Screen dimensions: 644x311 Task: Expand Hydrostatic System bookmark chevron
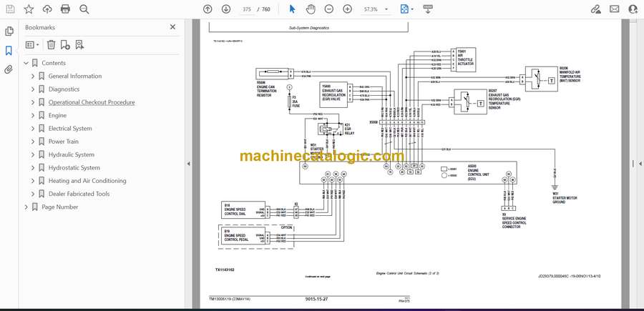pos(33,168)
